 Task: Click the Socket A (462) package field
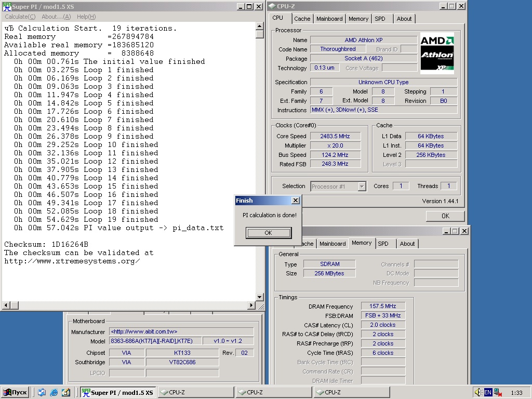click(364, 58)
